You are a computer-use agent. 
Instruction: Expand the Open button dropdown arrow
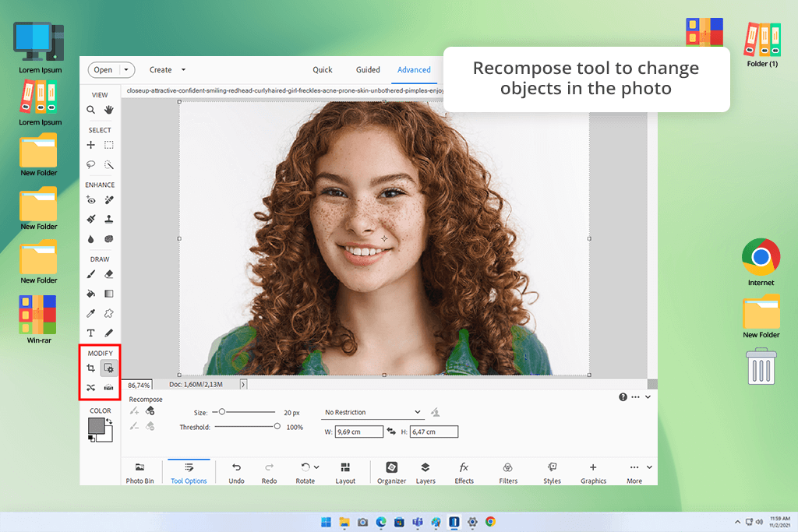coord(125,70)
